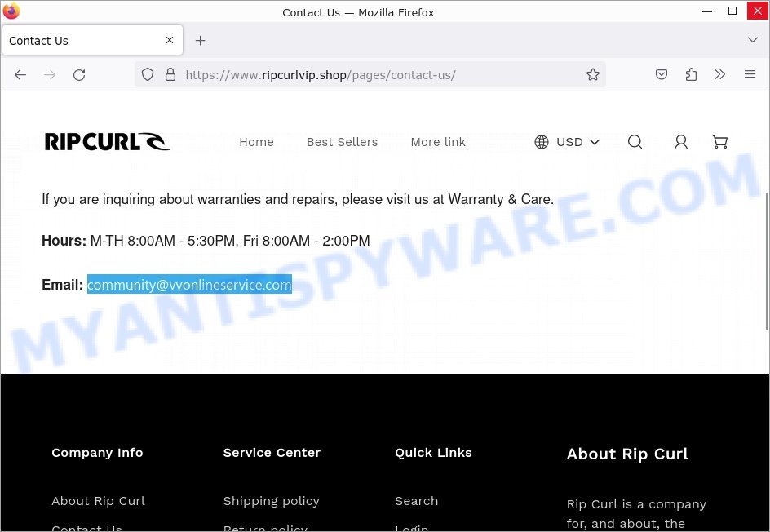Save page to Pocket
Viewport: 770px width, 532px height.
tap(662, 75)
